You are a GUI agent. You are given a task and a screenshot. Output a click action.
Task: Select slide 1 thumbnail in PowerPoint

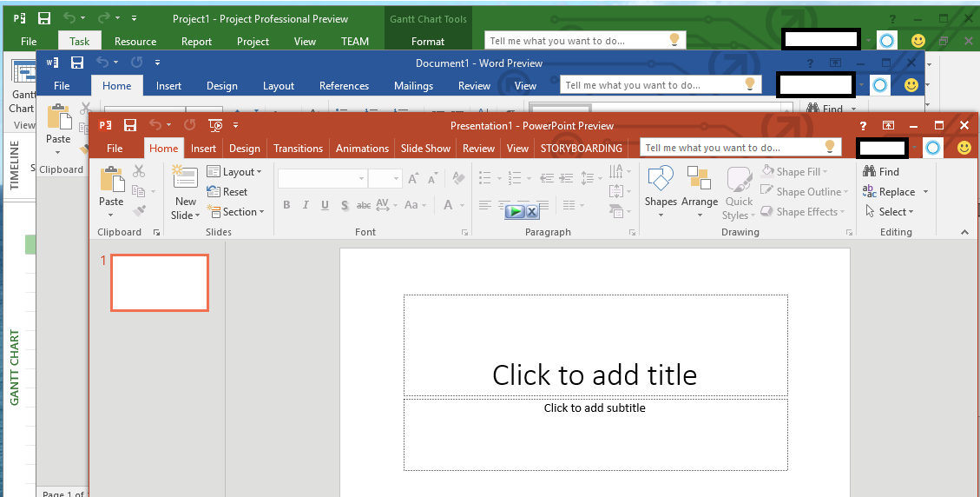click(160, 282)
